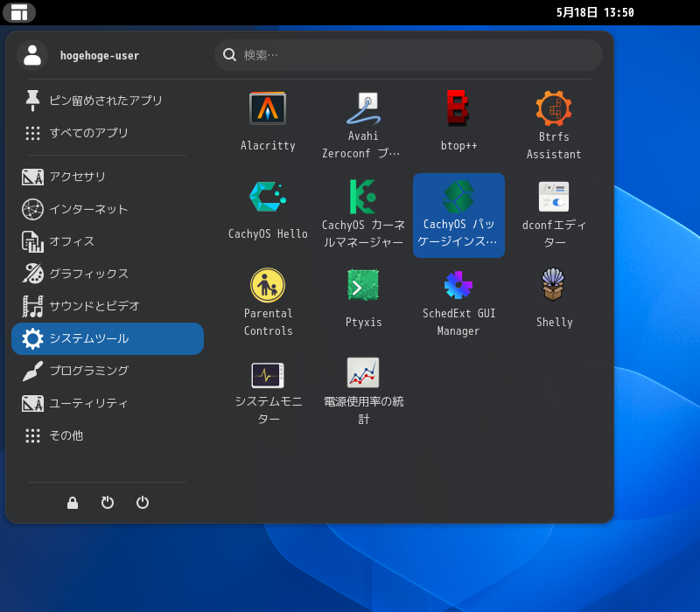
Task: Select the その他 category
Action: coord(107,435)
